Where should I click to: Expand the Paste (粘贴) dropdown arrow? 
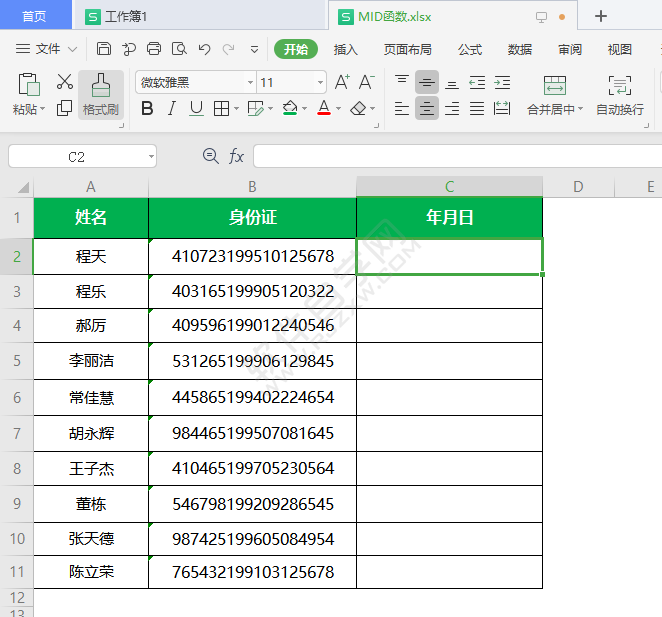(x=42, y=109)
